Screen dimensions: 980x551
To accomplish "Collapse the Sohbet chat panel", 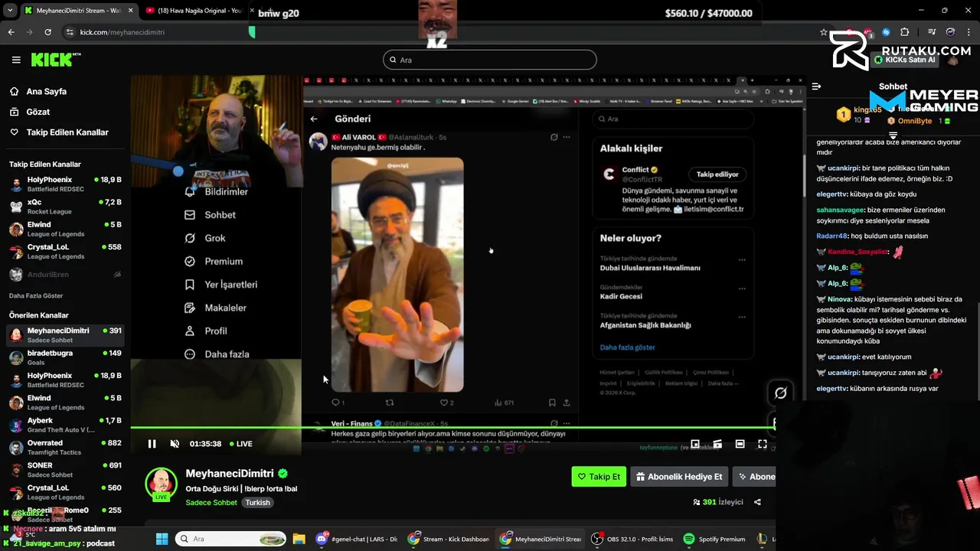I will [816, 86].
